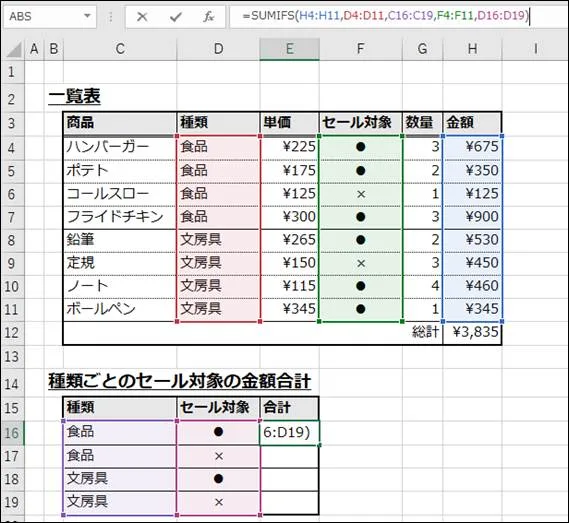The height and width of the screenshot is (523, 569).
Task: Click the 金額 header cell
Action: (472, 123)
